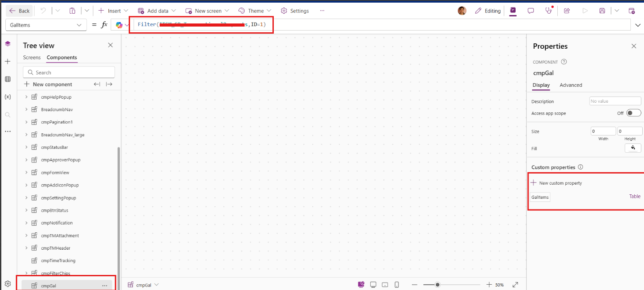Close the Properties panel
Image resolution: width=644 pixels, height=290 pixels.
tap(634, 46)
